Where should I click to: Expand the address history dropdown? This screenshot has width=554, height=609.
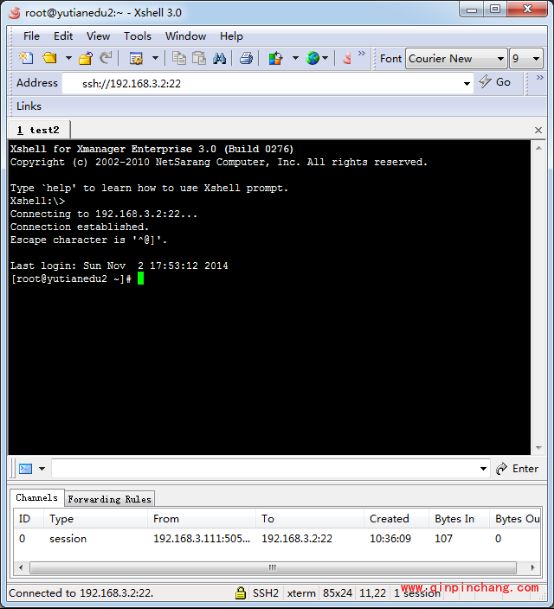click(467, 84)
